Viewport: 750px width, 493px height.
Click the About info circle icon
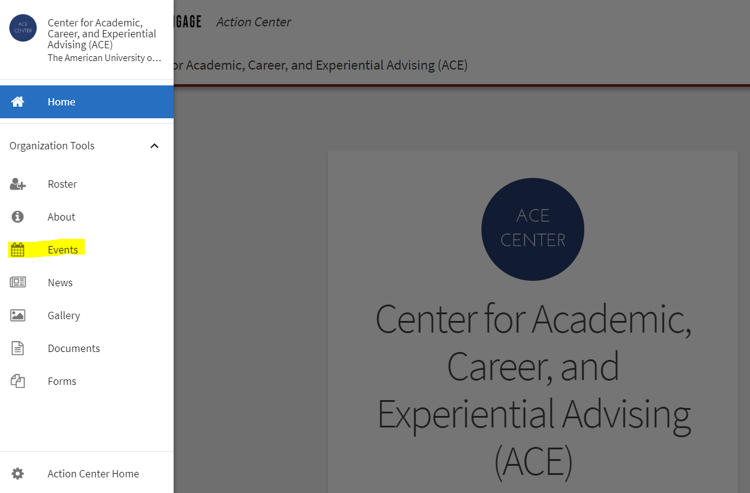click(18, 217)
